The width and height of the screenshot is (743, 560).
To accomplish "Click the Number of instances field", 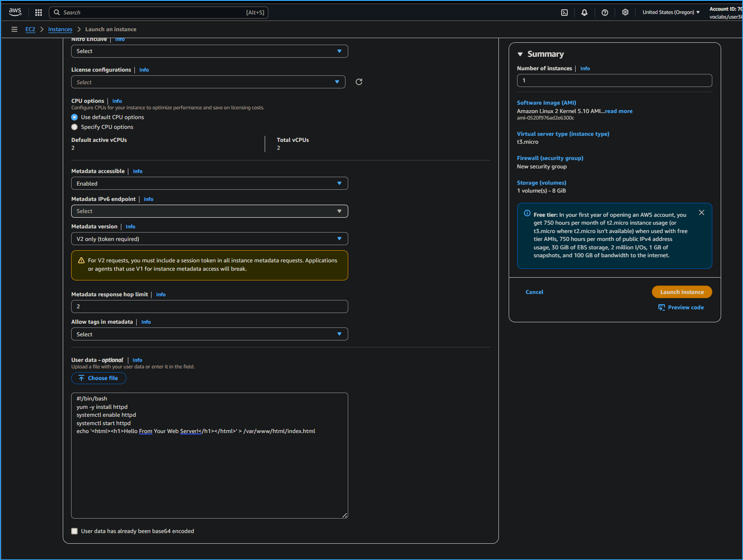I will point(614,80).
